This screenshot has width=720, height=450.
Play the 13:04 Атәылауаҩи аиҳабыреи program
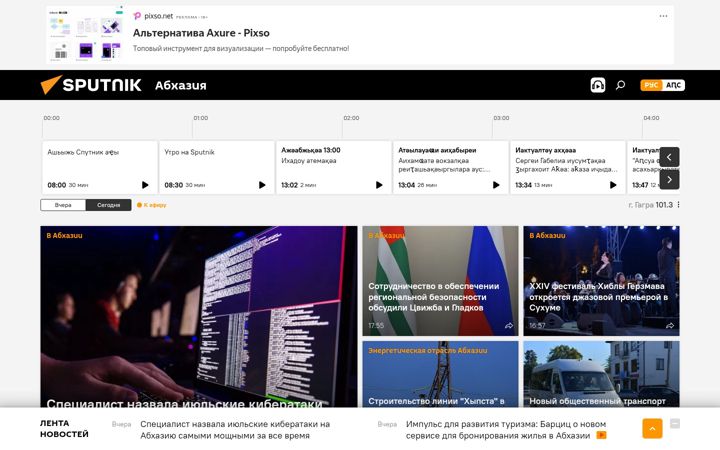pyautogui.click(x=496, y=185)
